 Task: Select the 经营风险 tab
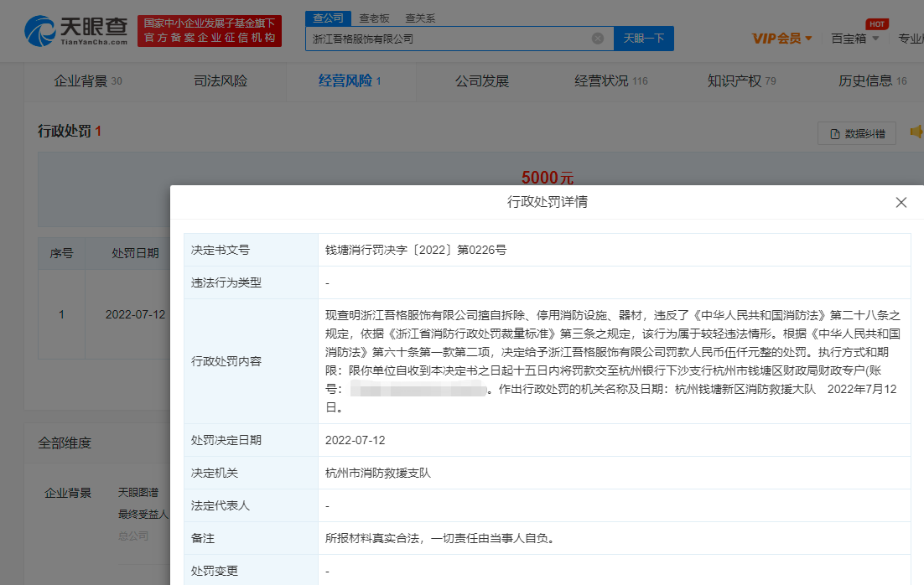click(350, 81)
